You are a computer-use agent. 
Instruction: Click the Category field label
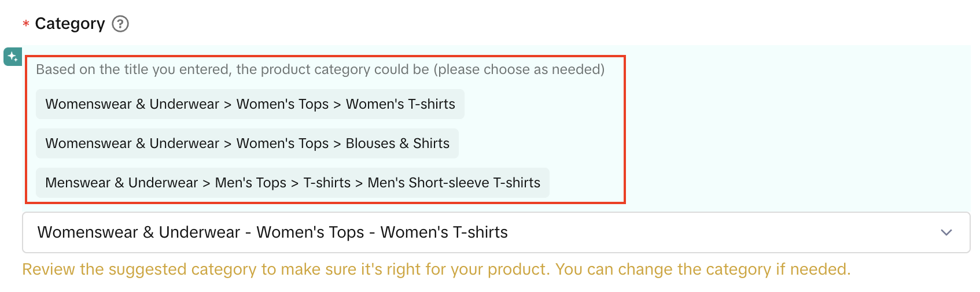click(70, 24)
